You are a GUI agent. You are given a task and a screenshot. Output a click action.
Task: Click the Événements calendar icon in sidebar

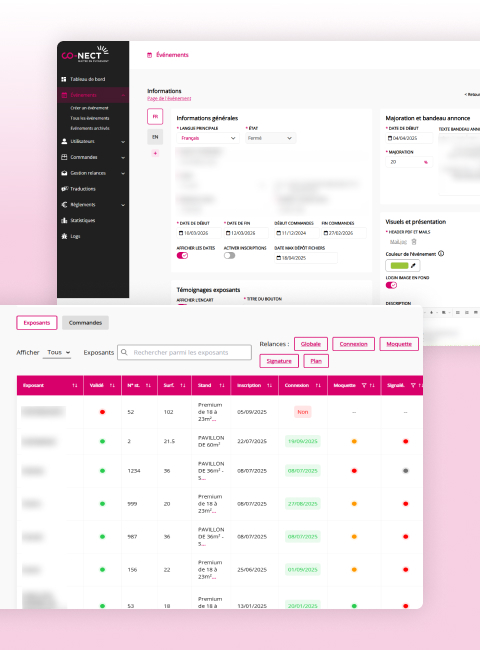click(x=64, y=95)
